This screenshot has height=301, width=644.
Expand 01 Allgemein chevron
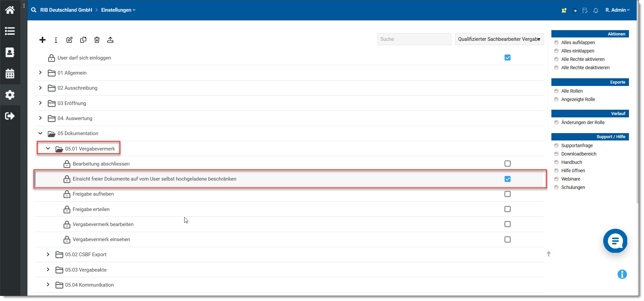(40, 73)
